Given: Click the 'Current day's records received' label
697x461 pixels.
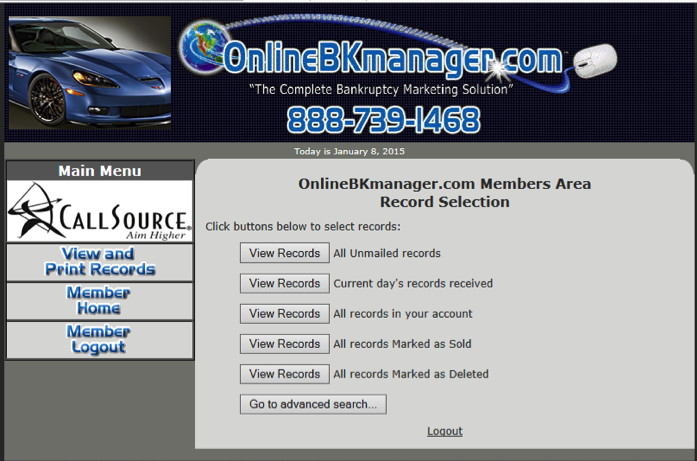Looking at the screenshot, I should click(413, 284).
